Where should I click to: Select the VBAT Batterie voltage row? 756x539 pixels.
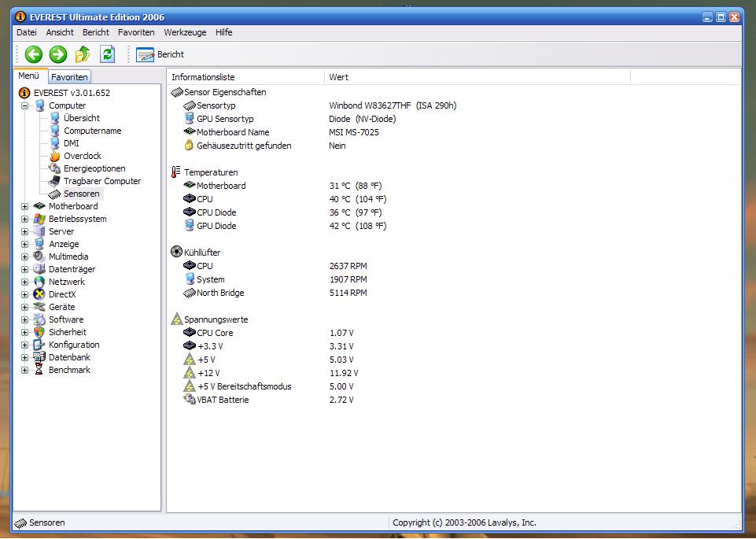click(268, 400)
